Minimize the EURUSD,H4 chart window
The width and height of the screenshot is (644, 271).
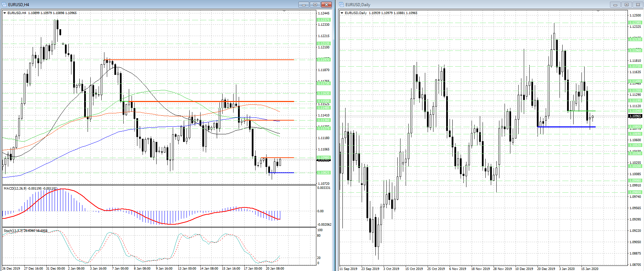(x=304, y=4)
